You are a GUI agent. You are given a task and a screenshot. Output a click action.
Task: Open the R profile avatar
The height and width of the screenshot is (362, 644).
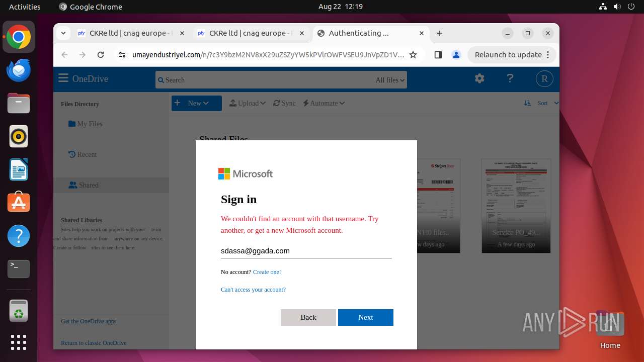(544, 79)
